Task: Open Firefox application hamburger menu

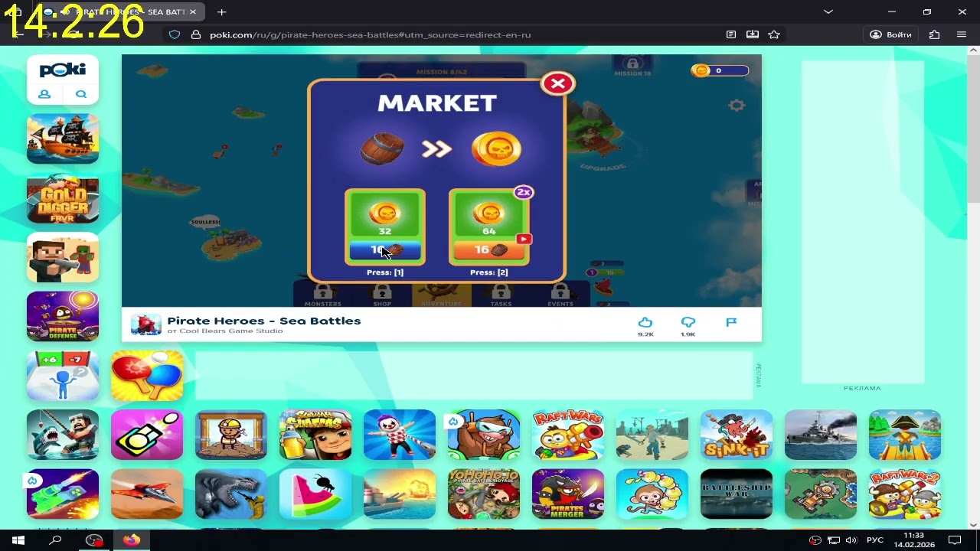Action: click(x=962, y=34)
